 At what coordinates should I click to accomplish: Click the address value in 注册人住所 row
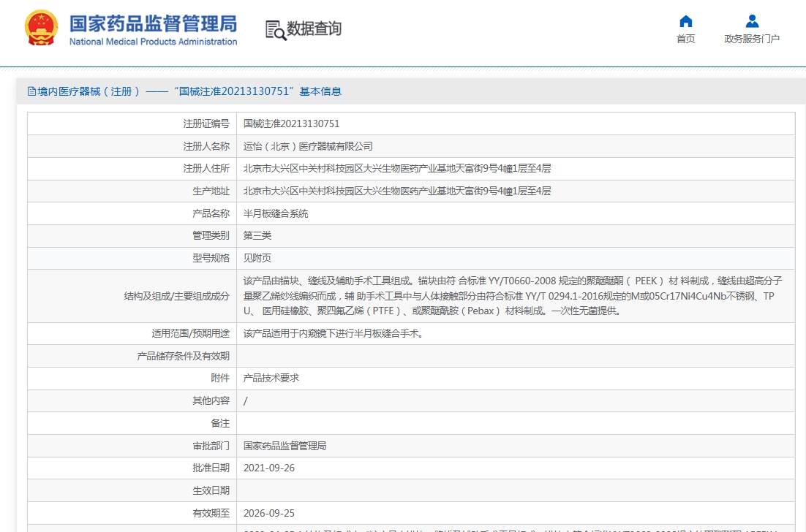click(397, 168)
